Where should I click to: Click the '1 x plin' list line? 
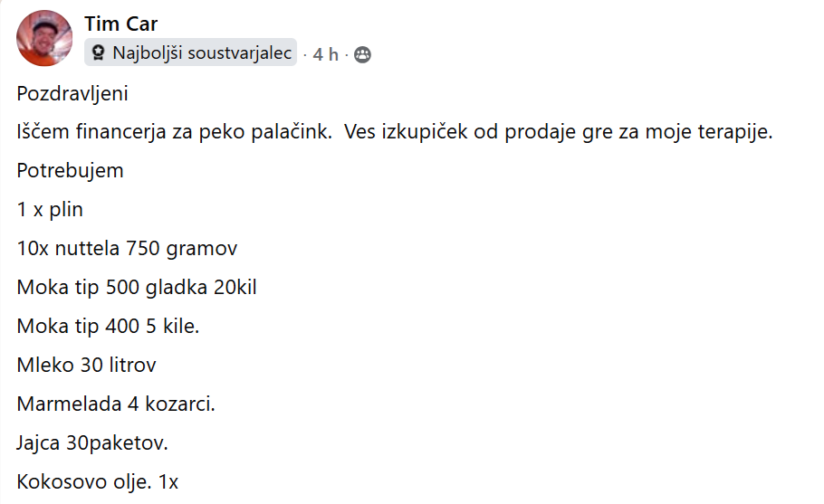click(50, 210)
